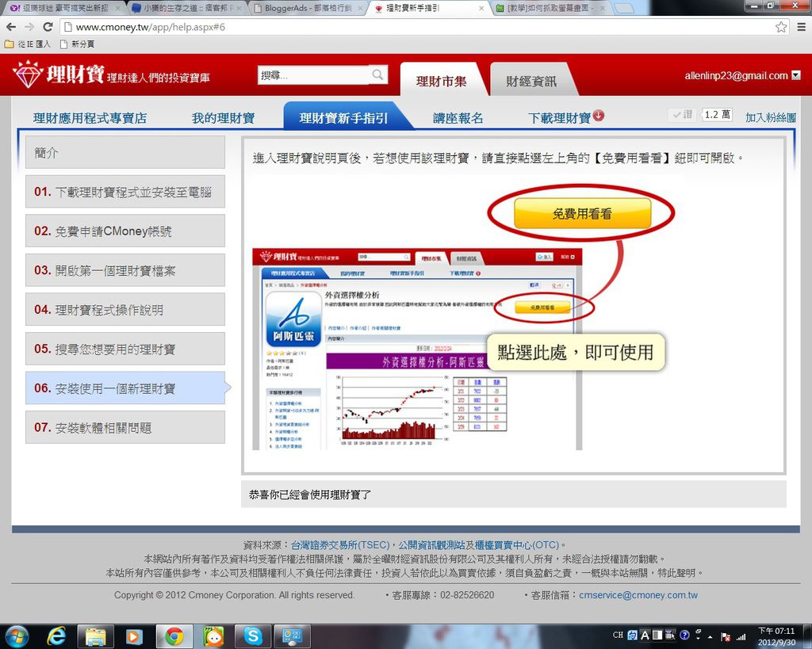Select the 理財寶新手指引 navigation tab
This screenshot has width=812, height=649.
point(343,117)
